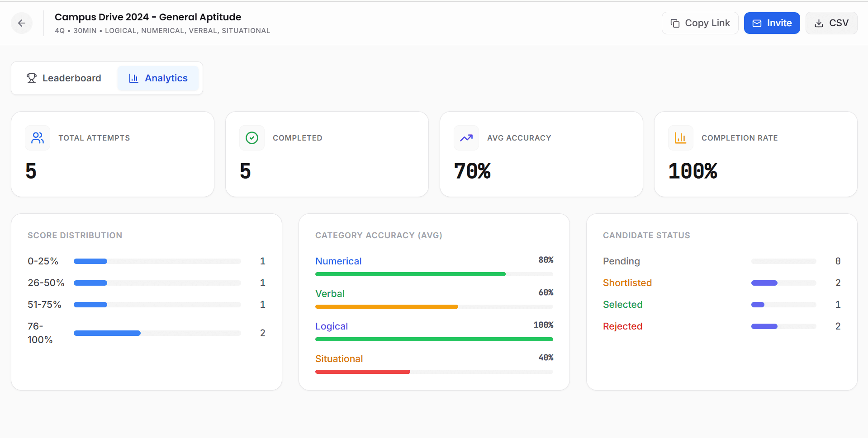Image resolution: width=868 pixels, height=438 pixels.
Task: Click the Category Accuracy (Avg) heading
Action: [x=379, y=235]
